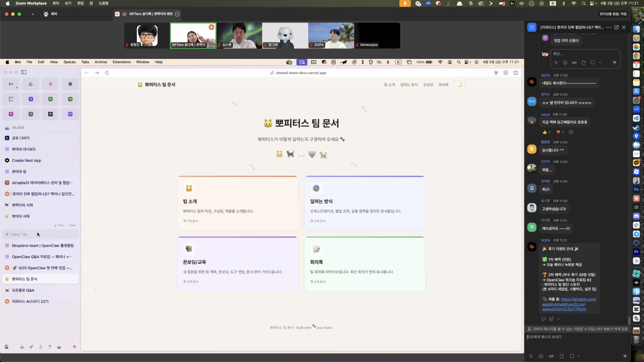Open the emoji picker in bottom message box

click(541, 356)
